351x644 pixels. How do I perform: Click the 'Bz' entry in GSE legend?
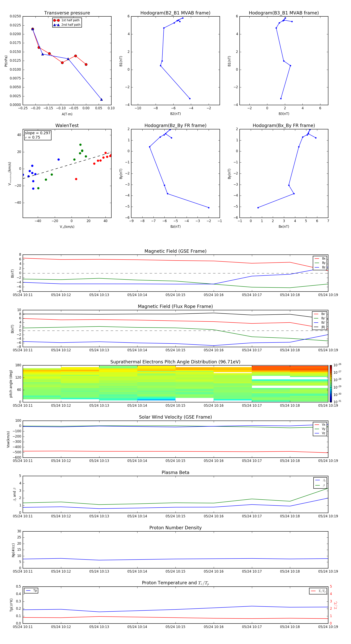[320, 268]
